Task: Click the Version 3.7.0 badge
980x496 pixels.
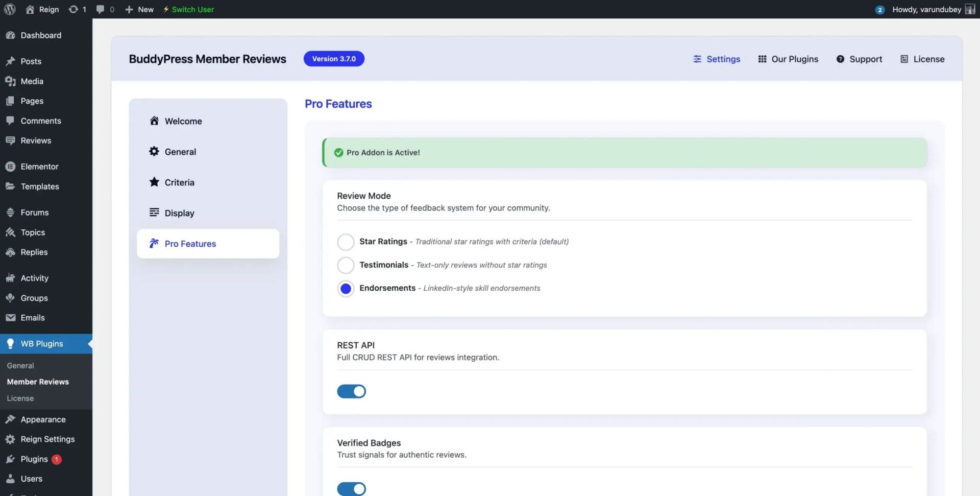Action: [x=334, y=58]
